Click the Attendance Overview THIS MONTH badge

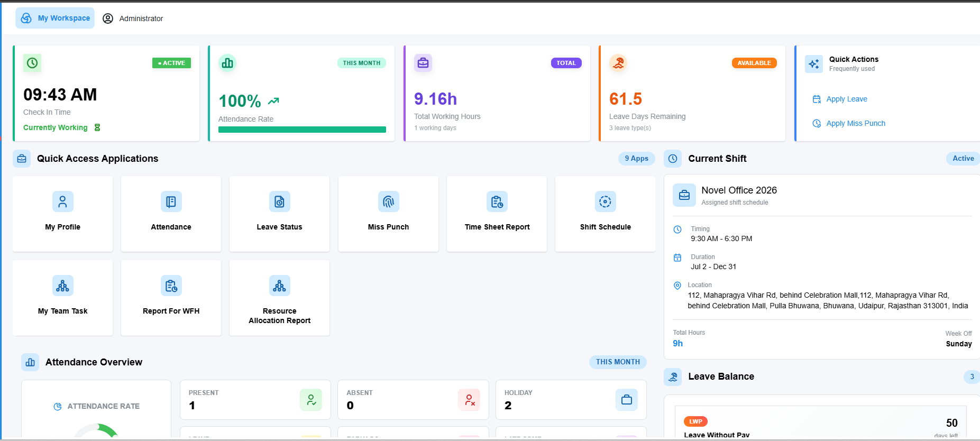(618, 362)
